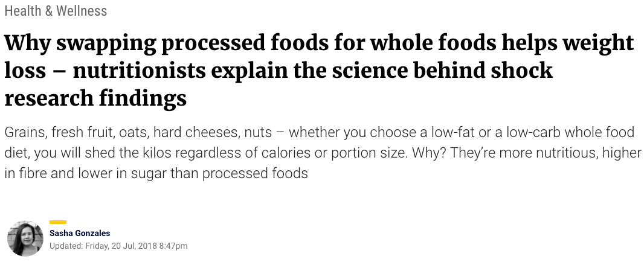Click 'weight' at end of headline's first line
The width and height of the screenshot is (644, 262).
599,43
